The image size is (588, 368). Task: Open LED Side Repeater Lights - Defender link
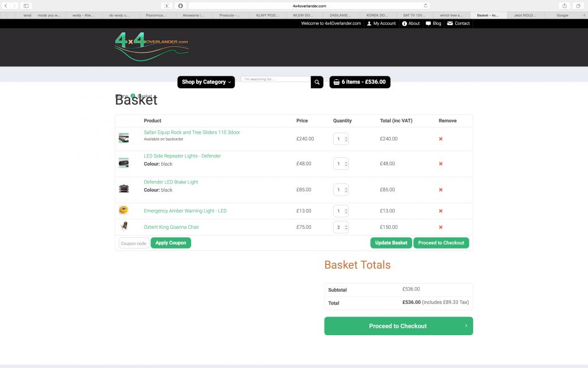(x=182, y=156)
